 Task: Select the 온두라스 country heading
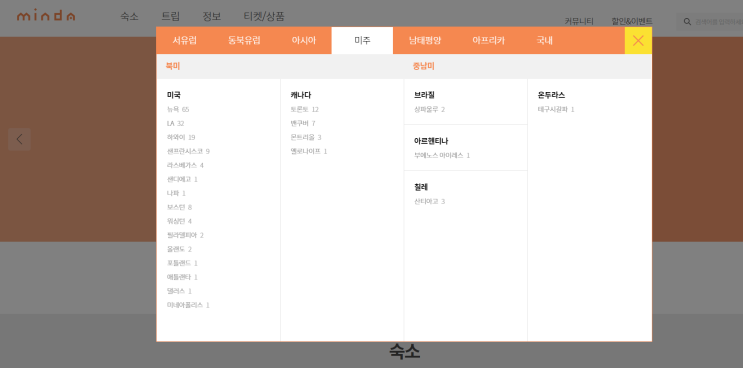click(x=551, y=95)
